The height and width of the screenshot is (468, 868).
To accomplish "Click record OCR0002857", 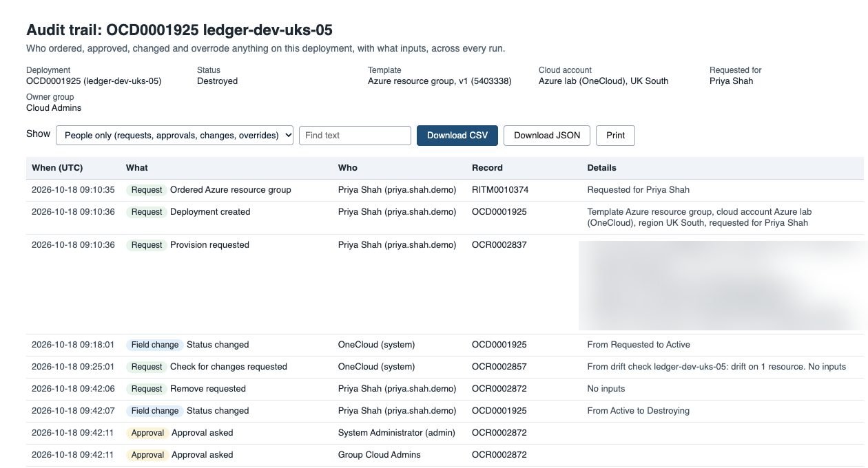I will 499,367.
